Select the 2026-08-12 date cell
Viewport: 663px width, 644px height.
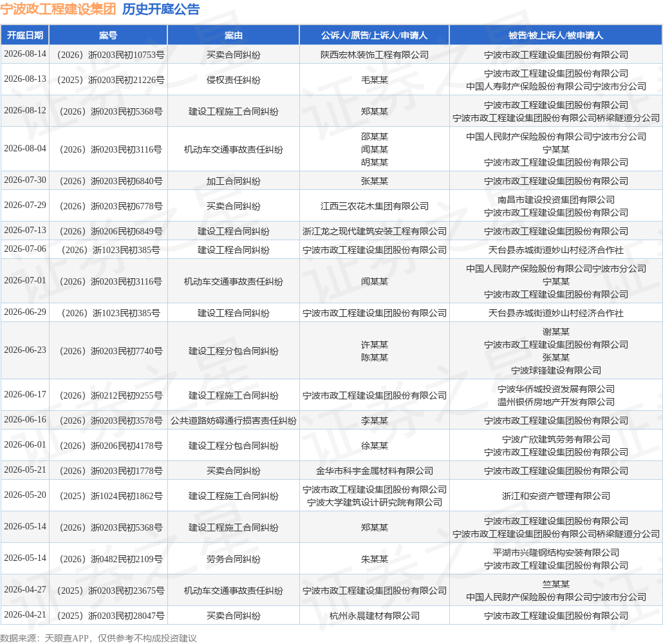click(x=25, y=110)
